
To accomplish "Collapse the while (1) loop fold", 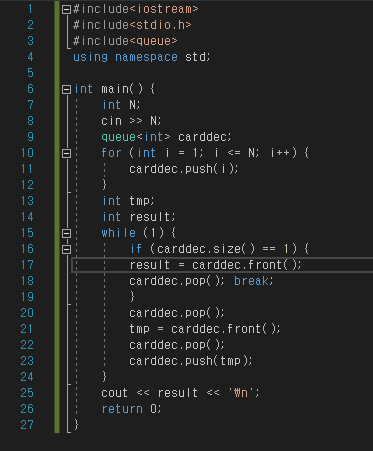I will (x=66, y=233).
